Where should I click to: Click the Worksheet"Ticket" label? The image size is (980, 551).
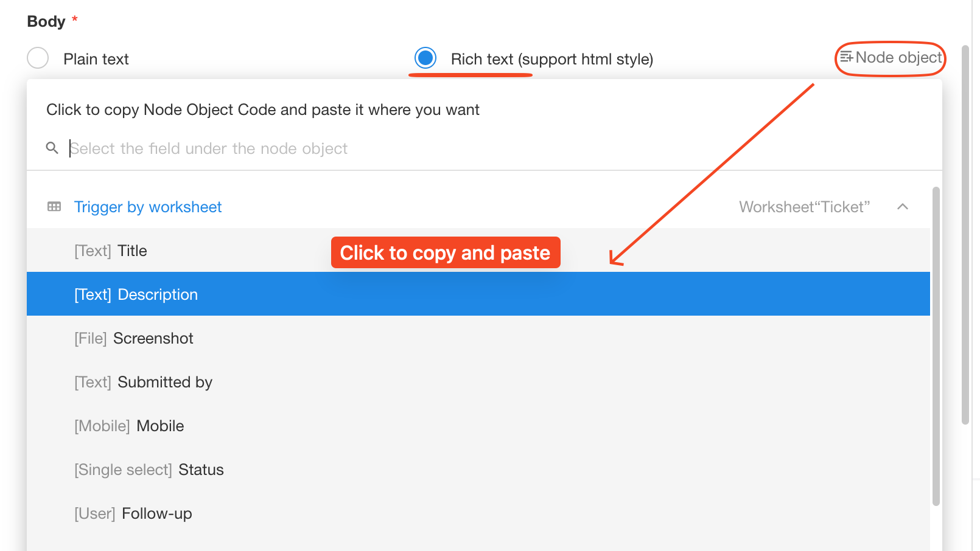(x=805, y=207)
